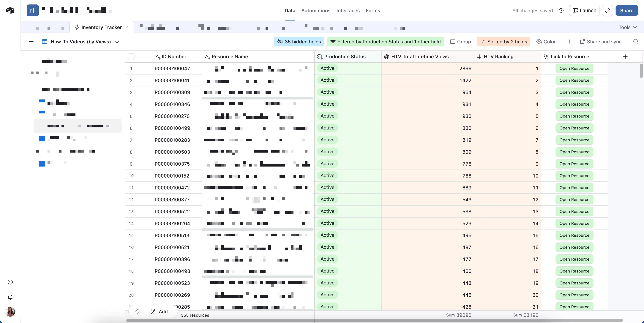
Task: Open the 35 hidden fields menu
Action: coord(299,42)
